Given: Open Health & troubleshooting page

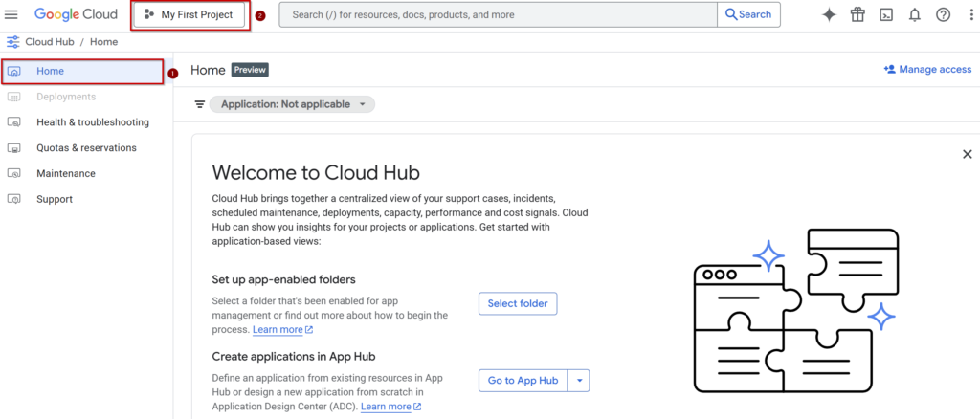Looking at the screenshot, I should click(x=86, y=122).
